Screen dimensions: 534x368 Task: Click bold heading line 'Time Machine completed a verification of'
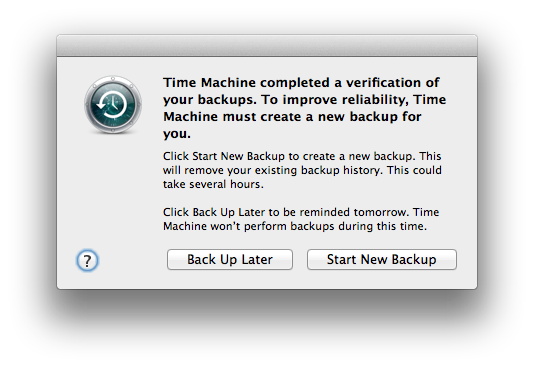point(301,83)
